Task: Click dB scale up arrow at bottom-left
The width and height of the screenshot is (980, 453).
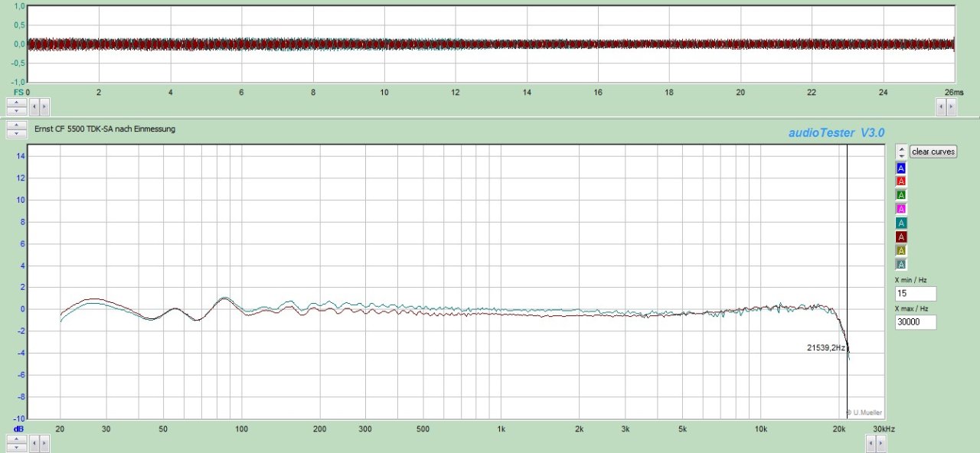Action: [15, 438]
